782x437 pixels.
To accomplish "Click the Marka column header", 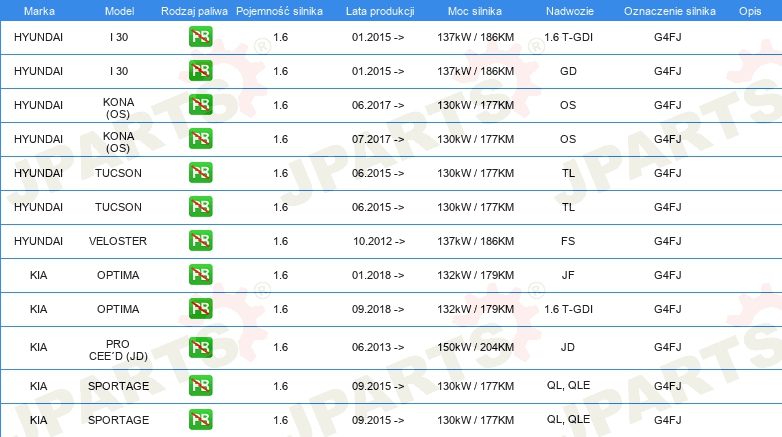I will coord(39,11).
